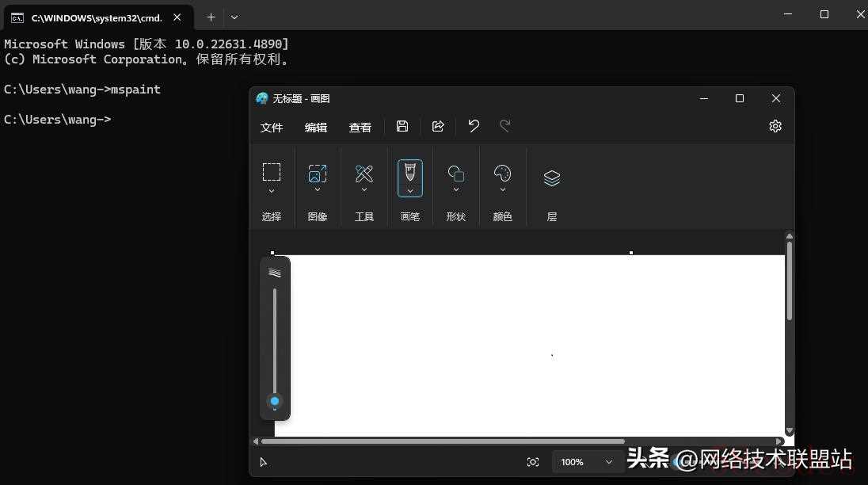Viewport: 868px width, 485px height.
Task: Open a new terminal tab with plus button
Action: pos(211,17)
